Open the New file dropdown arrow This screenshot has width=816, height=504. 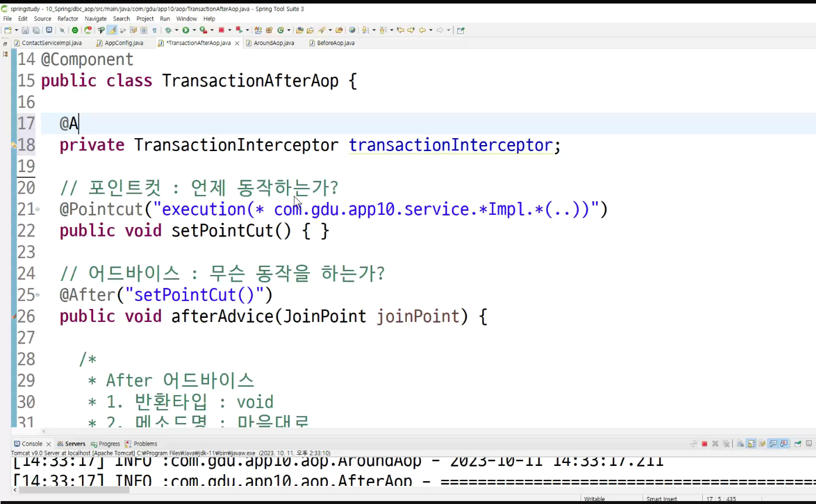tap(16, 30)
